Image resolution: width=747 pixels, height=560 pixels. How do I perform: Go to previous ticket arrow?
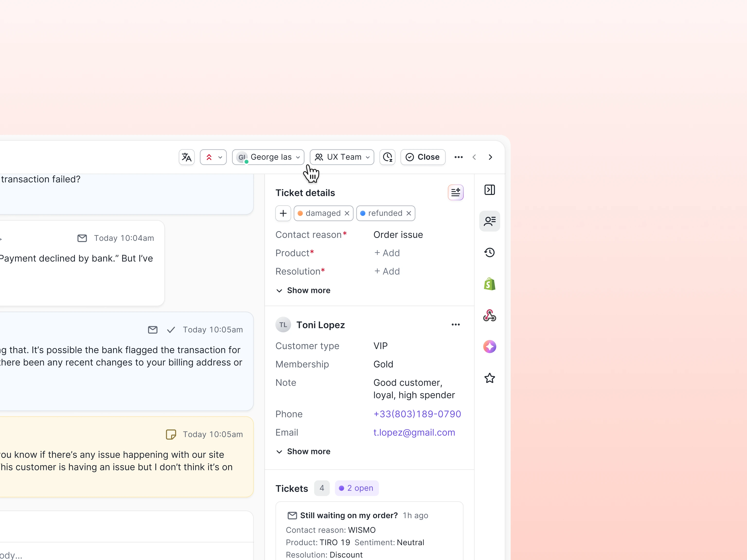[474, 157]
